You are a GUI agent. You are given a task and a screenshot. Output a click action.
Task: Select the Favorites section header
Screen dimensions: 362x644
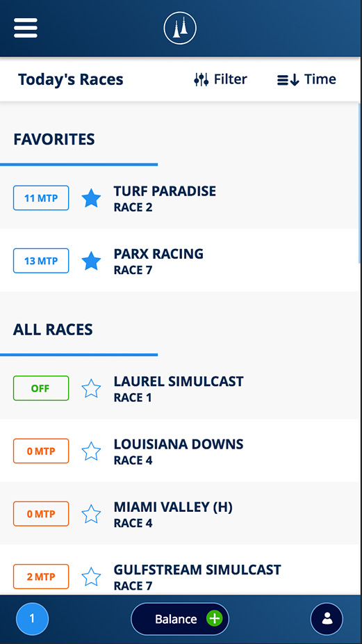(54, 140)
